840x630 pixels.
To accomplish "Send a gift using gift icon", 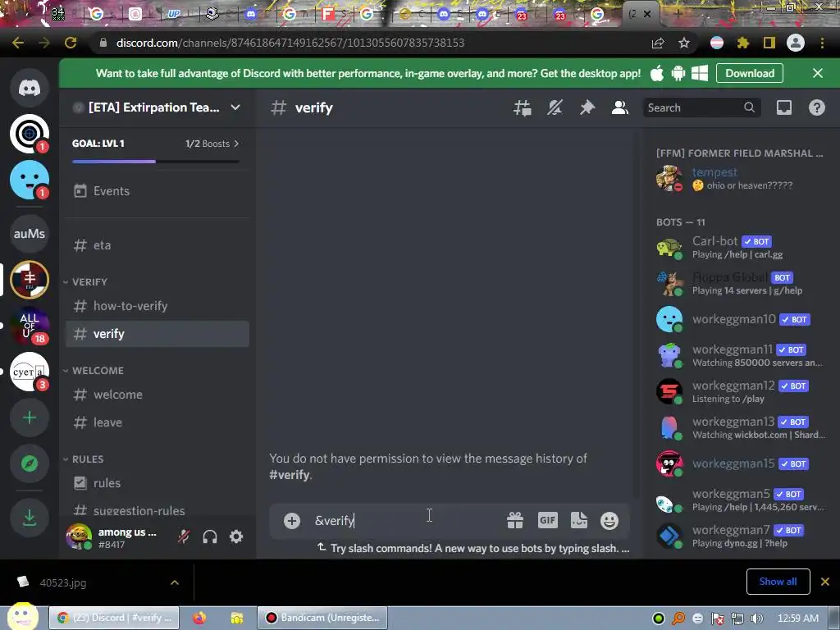I will coord(515,521).
